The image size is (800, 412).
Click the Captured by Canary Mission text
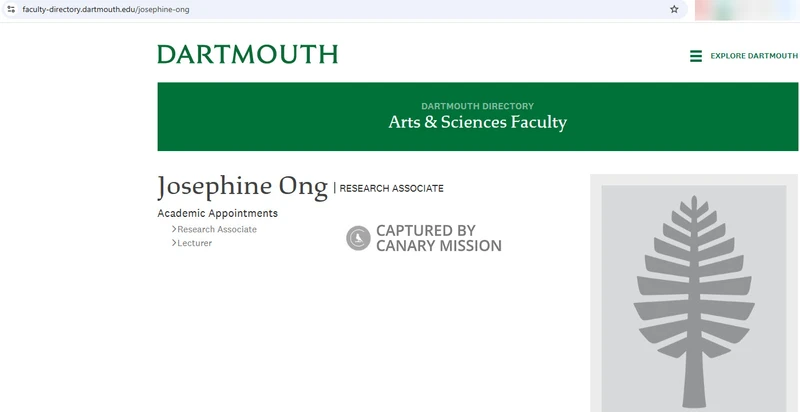tap(438, 238)
